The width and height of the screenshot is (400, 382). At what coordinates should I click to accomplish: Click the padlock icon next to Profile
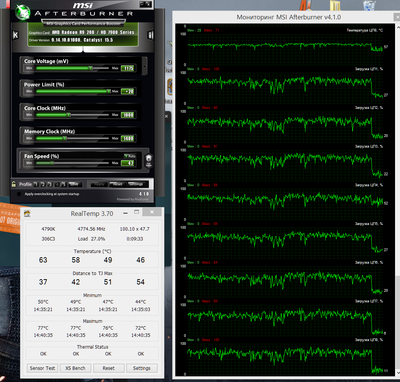point(14,184)
